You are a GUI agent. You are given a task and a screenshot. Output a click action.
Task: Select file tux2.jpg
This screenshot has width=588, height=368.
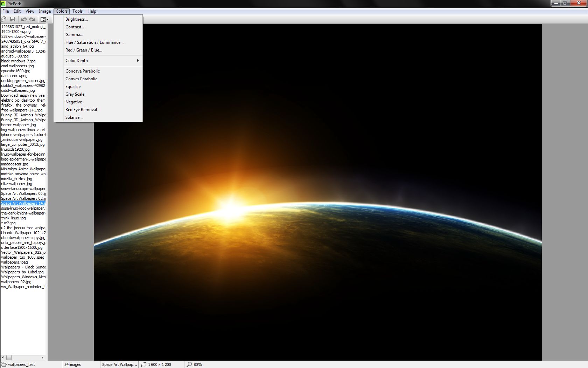coord(8,223)
